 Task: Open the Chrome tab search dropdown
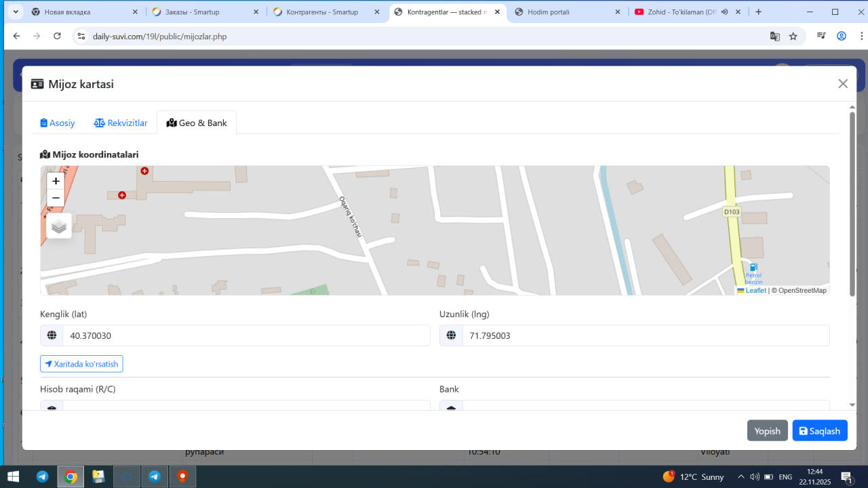[x=16, y=12]
